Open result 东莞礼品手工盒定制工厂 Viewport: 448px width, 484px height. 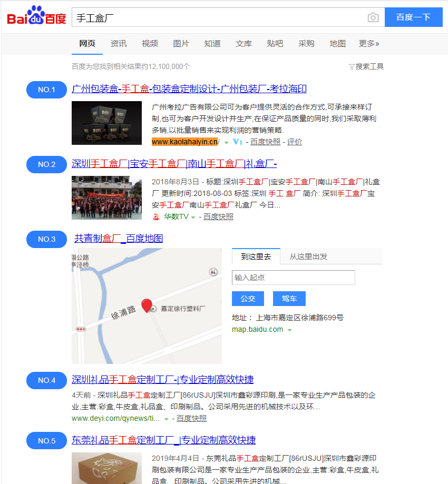click(164, 440)
